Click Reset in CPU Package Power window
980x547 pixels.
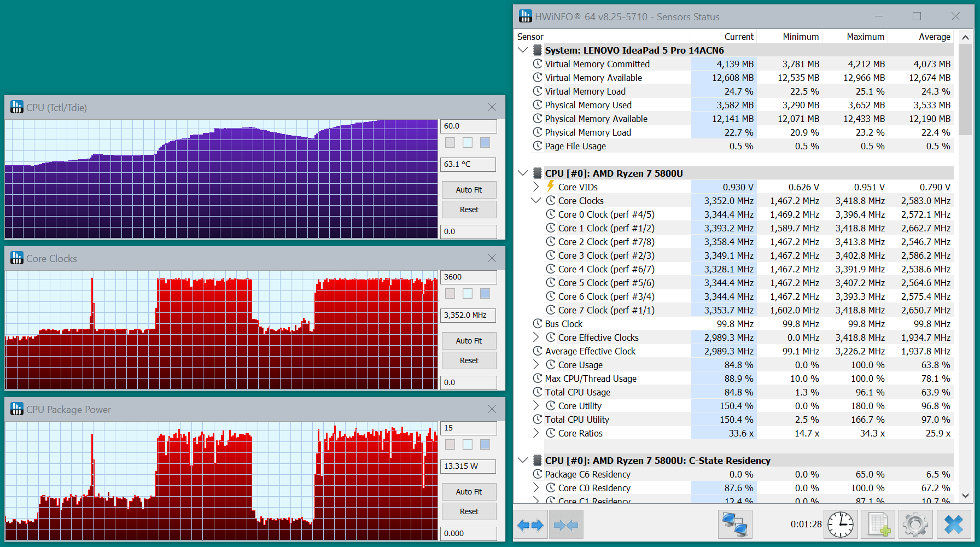[x=469, y=511]
